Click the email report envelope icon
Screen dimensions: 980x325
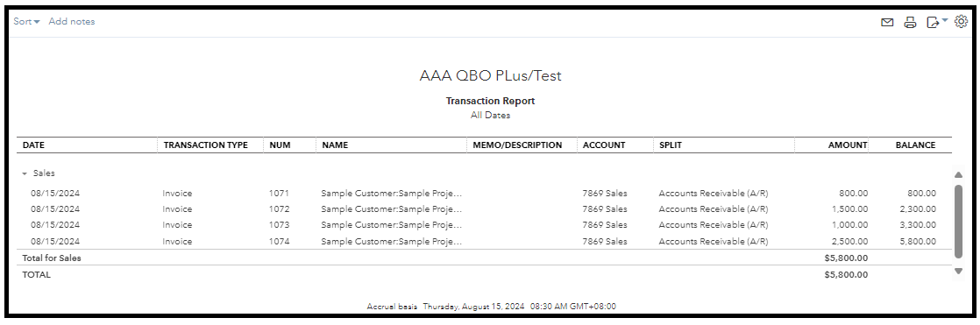point(887,23)
